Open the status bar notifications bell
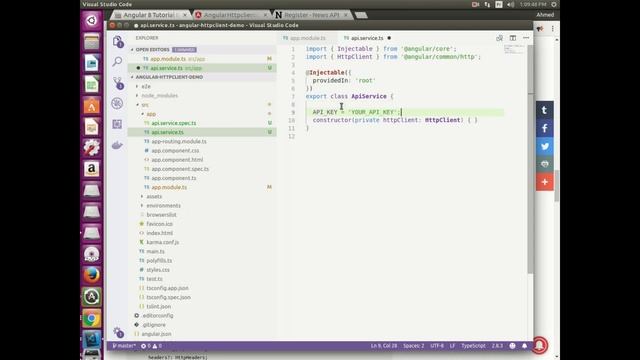640x360 pixels. [524, 346]
